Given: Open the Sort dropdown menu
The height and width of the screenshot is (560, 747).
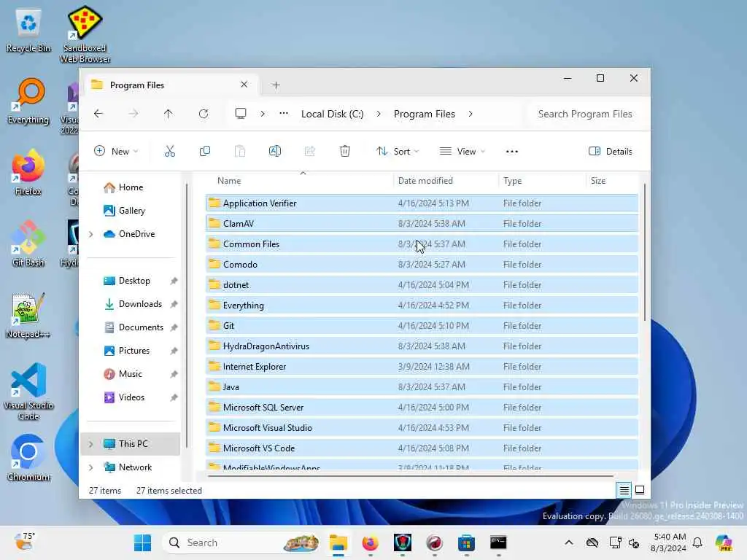Looking at the screenshot, I should pyautogui.click(x=398, y=152).
